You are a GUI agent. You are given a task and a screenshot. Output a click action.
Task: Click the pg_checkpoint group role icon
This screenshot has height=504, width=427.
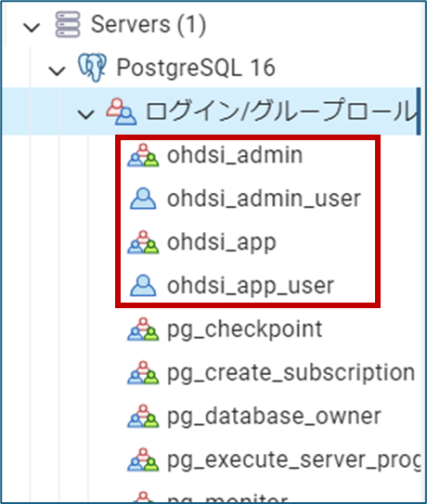pos(143,330)
